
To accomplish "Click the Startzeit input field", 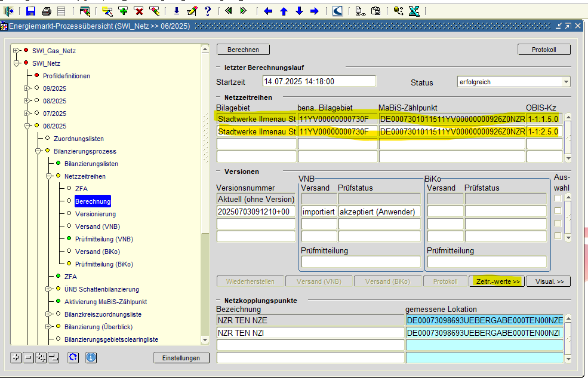I will tap(319, 81).
